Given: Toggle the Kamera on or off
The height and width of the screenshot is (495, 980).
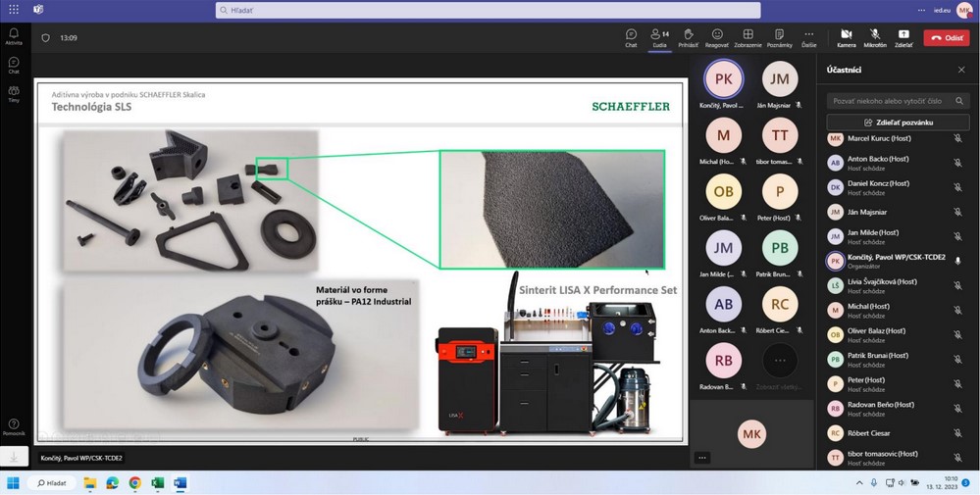Looking at the screenshot, I should point(846,37).
